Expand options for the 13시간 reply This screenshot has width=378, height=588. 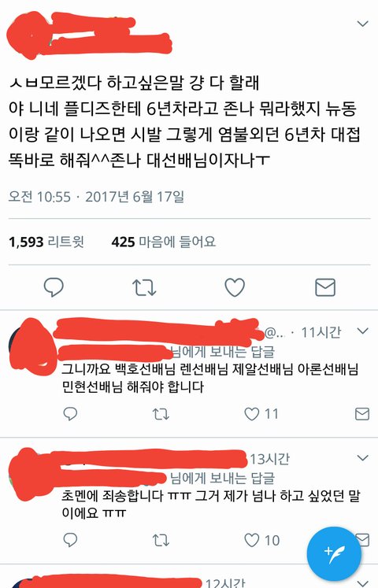(x=362, y=458)
